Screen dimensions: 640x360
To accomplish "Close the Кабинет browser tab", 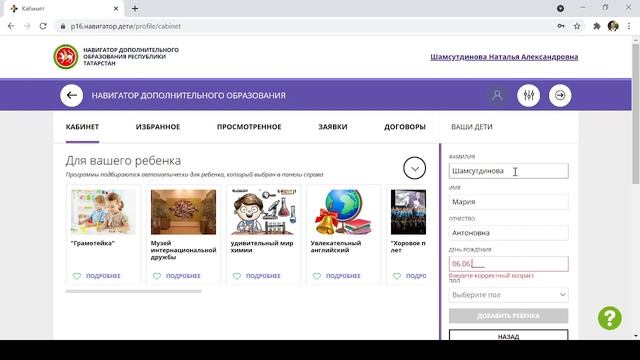I will [116, 9].
